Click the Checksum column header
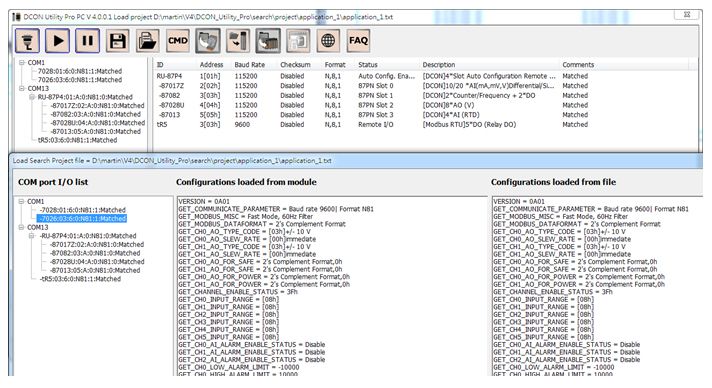 [296, 65]
